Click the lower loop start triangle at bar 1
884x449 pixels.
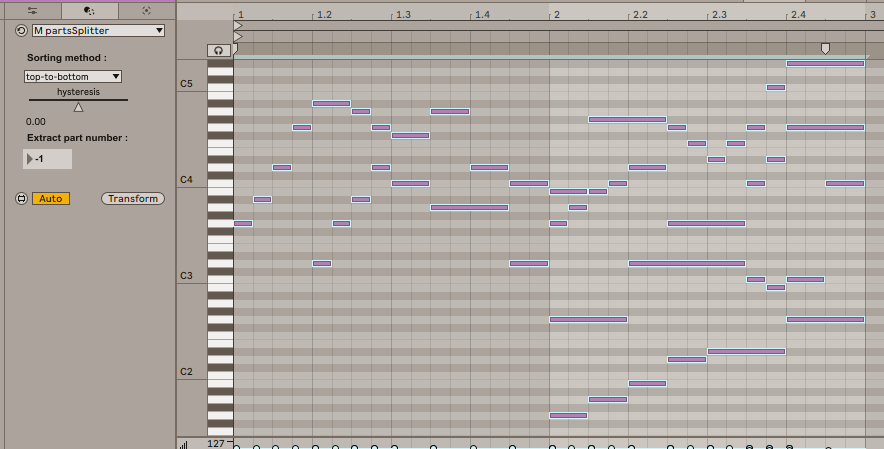coord(238,37)
